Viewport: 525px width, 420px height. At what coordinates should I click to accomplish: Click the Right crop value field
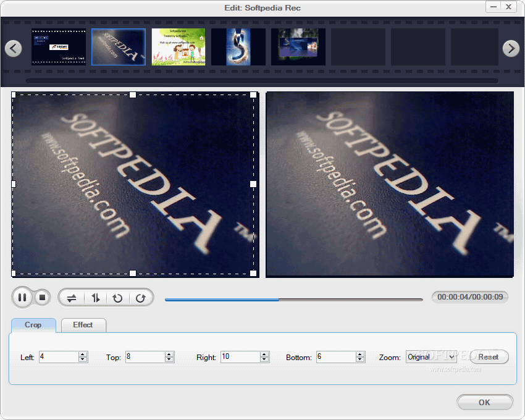coord(240,357)
